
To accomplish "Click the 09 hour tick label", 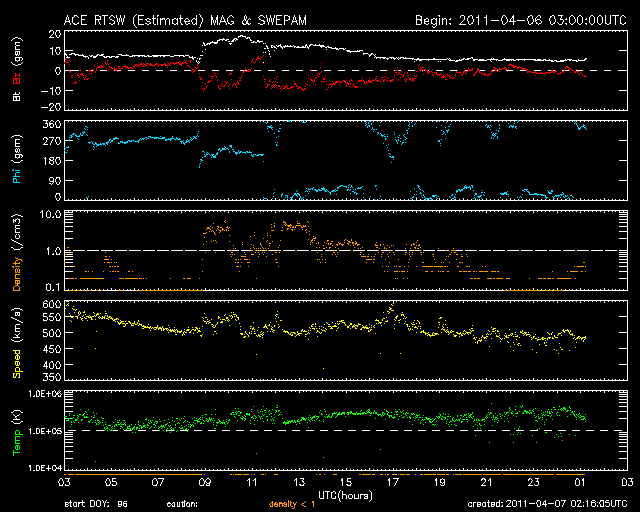I will pyautogui.click(x=205, y=483).
